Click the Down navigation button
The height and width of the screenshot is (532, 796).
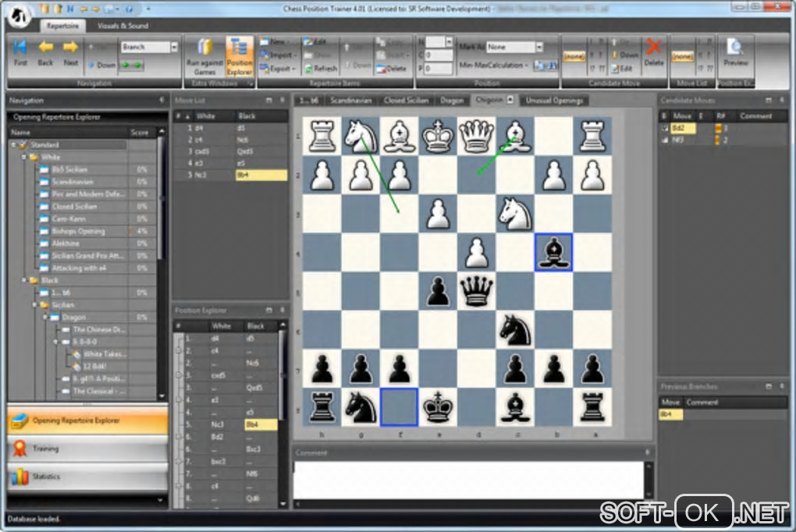(102, 65)
